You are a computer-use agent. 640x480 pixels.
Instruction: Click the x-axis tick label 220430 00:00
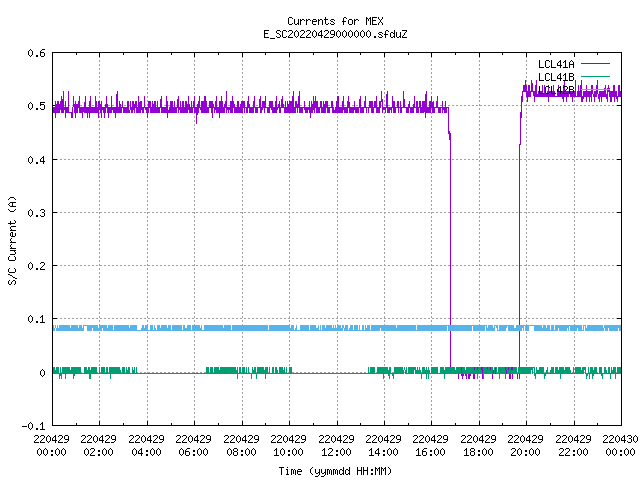click(620, 446)
